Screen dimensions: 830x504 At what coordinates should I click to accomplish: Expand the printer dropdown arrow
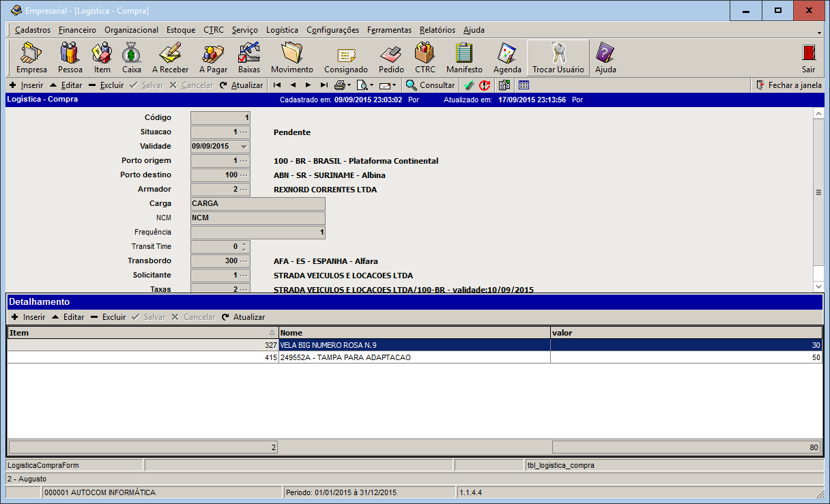click(349, 86)
